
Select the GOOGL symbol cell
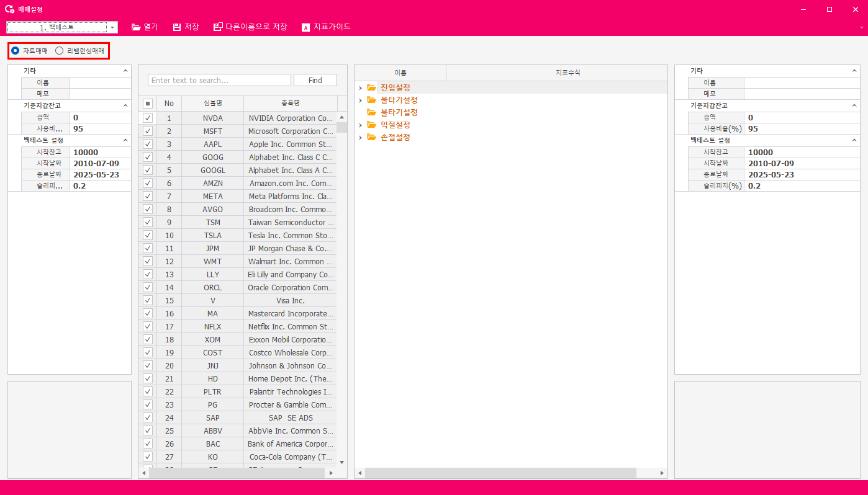[x=212, y=170]
